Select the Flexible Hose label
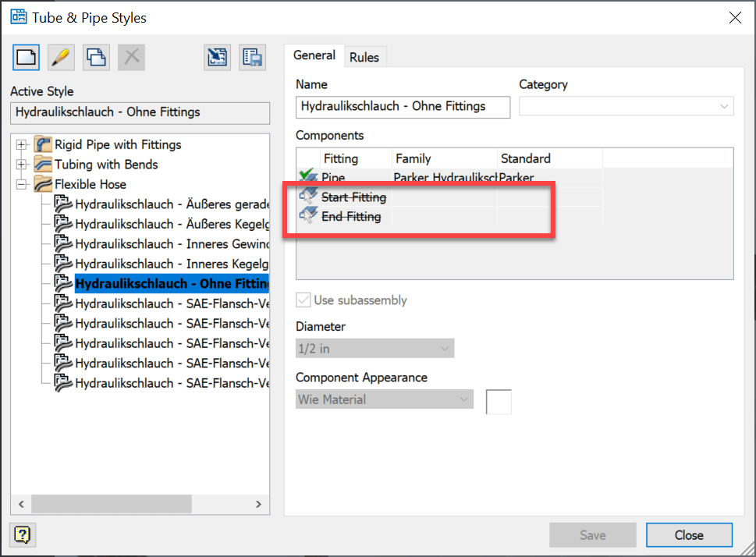The image size is (756, 557). coord(91,184)
